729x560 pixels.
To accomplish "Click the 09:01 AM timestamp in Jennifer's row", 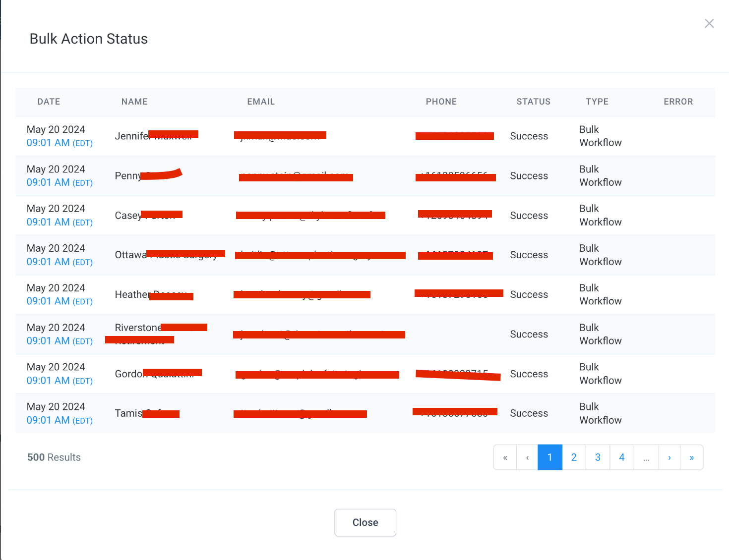I will click(x=48, y=143).
